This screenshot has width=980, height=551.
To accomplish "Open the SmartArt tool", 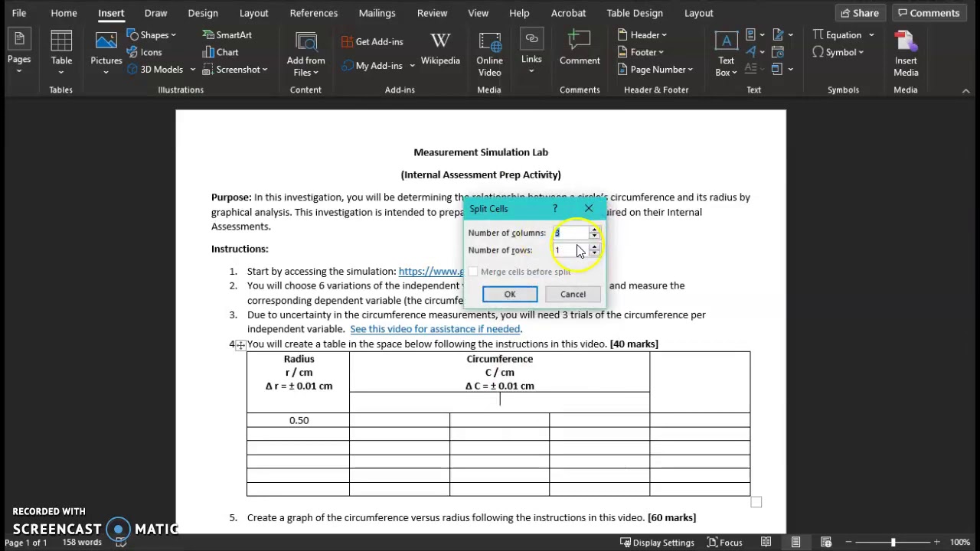I will [227, 35].
